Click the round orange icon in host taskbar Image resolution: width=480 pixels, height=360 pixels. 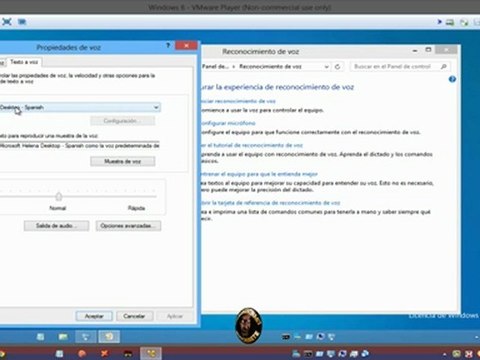click(82, 353)
